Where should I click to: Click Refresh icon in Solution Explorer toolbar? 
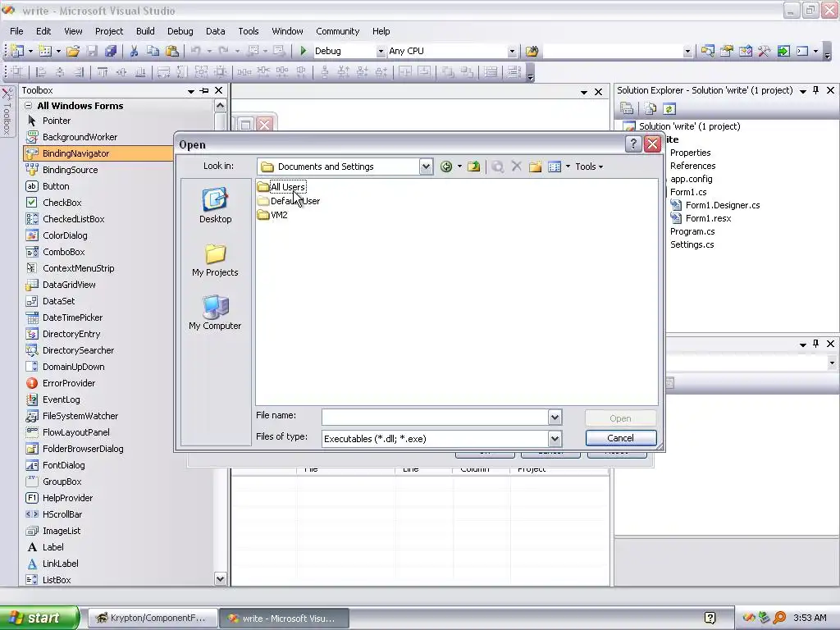point(669,109)
